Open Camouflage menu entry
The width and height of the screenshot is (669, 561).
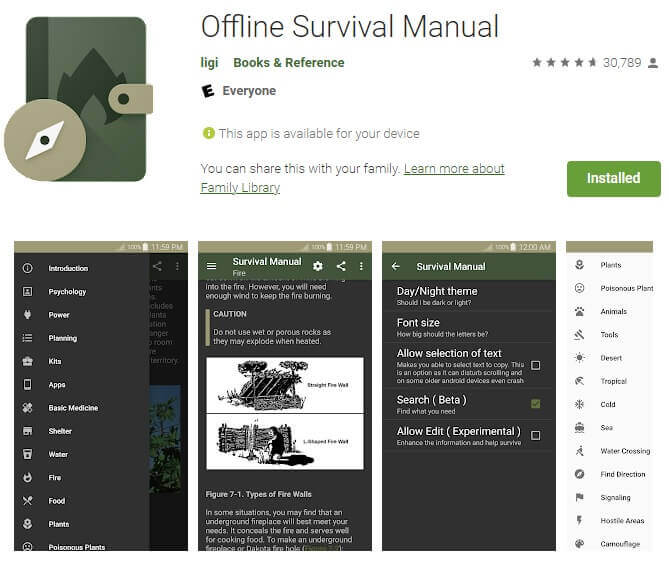pos(610,544)
